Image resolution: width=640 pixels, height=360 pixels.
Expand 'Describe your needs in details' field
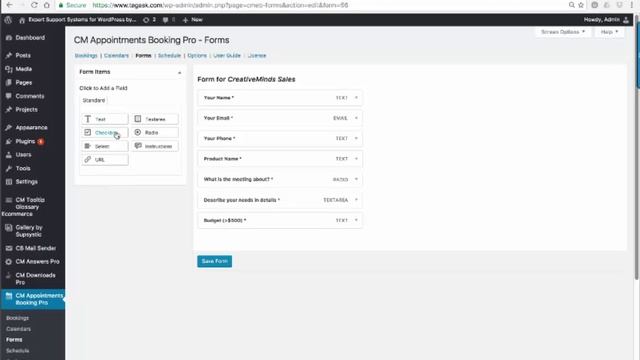(356, 200)
